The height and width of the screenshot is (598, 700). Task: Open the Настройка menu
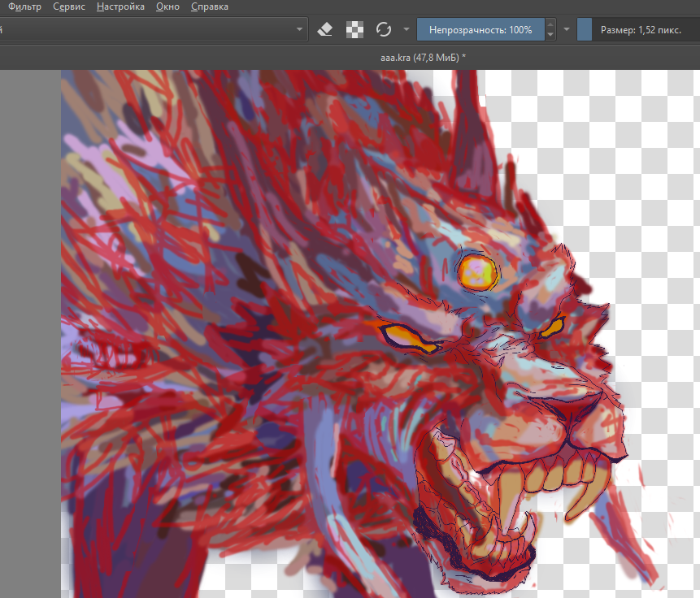click(120, 6)
